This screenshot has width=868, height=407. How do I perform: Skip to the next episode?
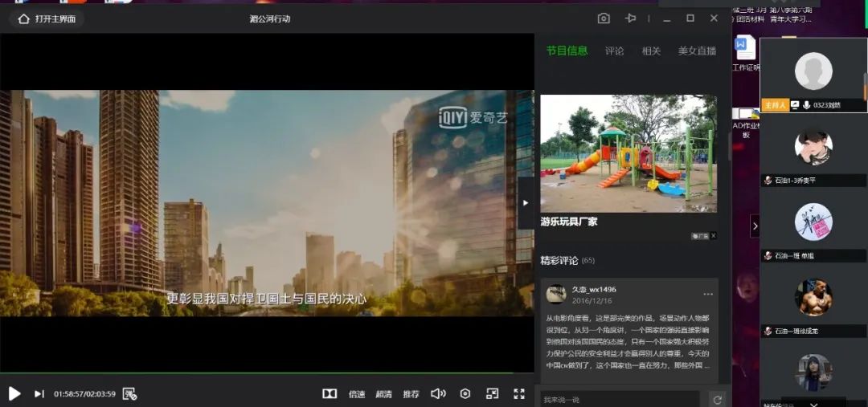coord(39,393)
